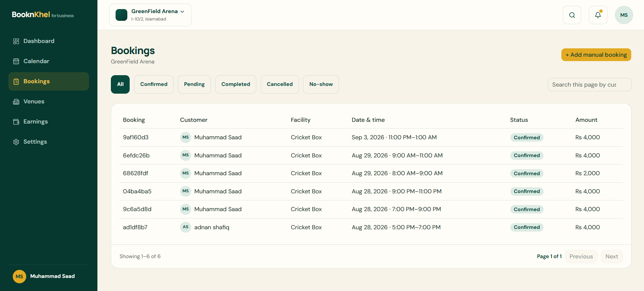
Task: Click MS avatar in booking 9af160d3 row
Action: coord(185,137)
